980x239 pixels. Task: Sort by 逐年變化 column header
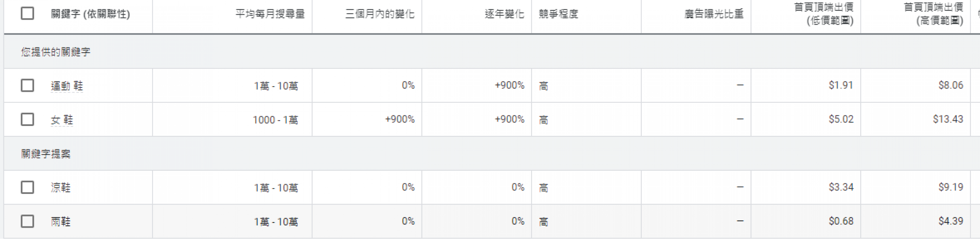(x=505, y=14)
